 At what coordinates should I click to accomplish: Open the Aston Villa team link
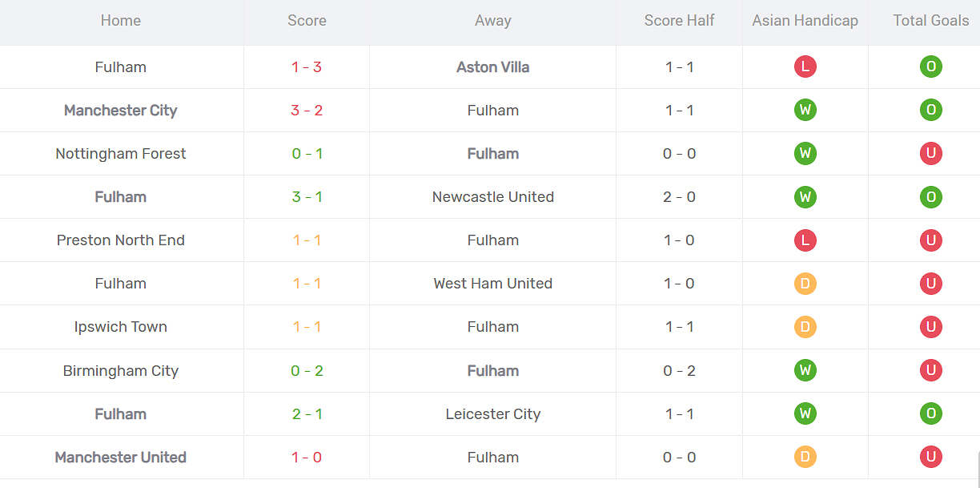492,67
